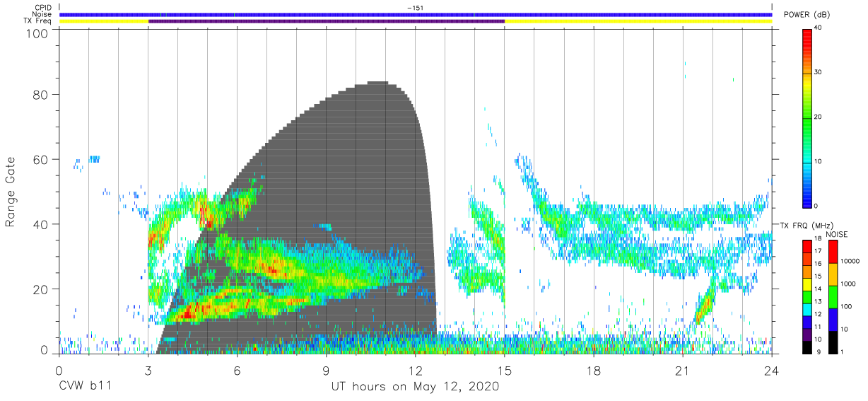This screenshot has width=868, height=401.
Task: Click the Range Gate axis title
Action: click(x=11, y=192)
